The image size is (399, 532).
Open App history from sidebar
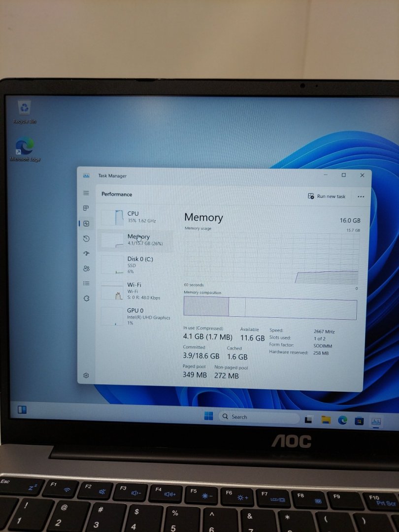[86, 238]
